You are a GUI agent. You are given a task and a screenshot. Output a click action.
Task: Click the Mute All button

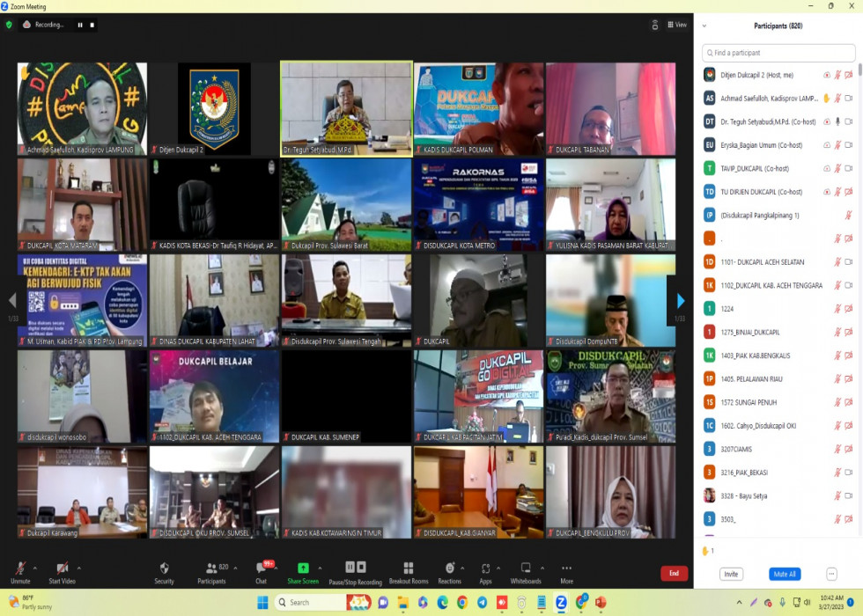pos(784,574)
